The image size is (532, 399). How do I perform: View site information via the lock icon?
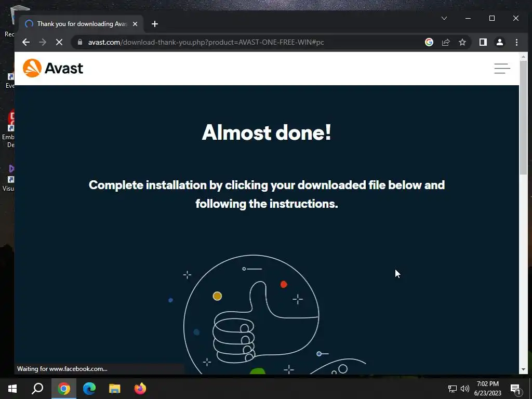coord(80,42)
